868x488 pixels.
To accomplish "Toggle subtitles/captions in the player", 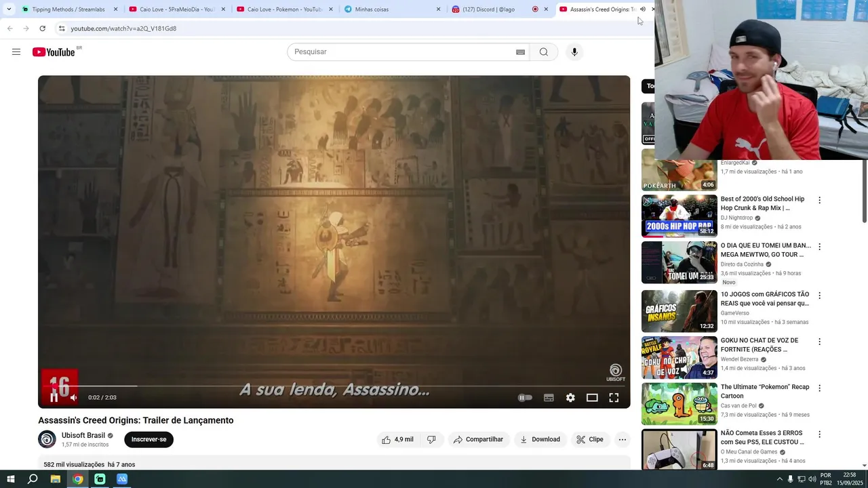I will tap(549, 398).
